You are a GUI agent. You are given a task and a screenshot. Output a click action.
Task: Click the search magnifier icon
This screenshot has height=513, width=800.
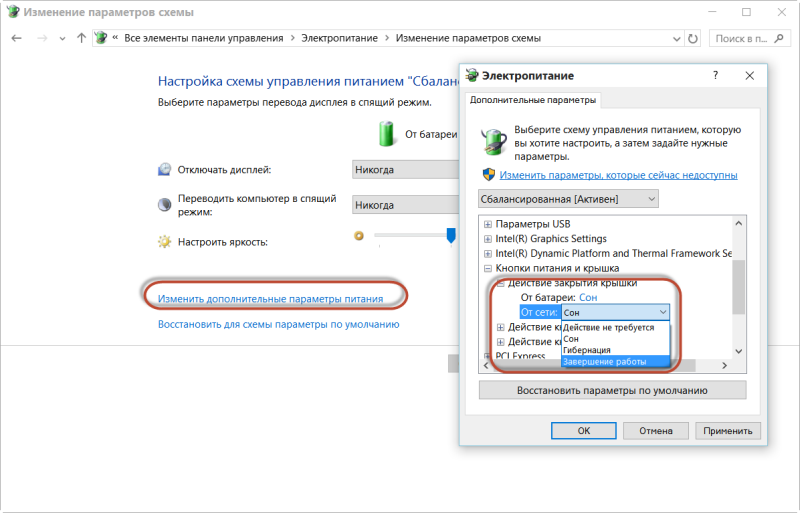pyautogui.click(x=779, y=38)
